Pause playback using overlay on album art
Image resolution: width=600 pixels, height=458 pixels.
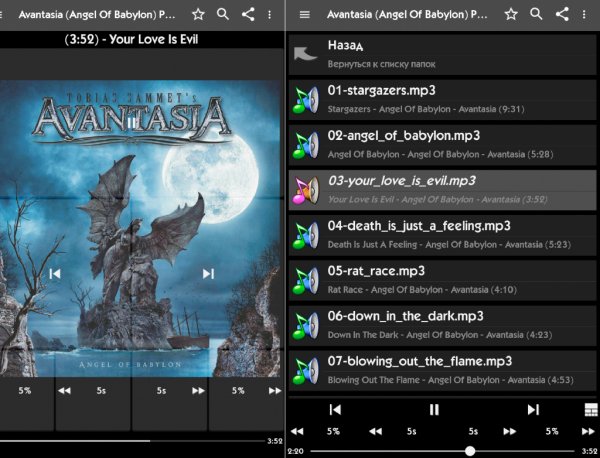click(x=131, y=123)
